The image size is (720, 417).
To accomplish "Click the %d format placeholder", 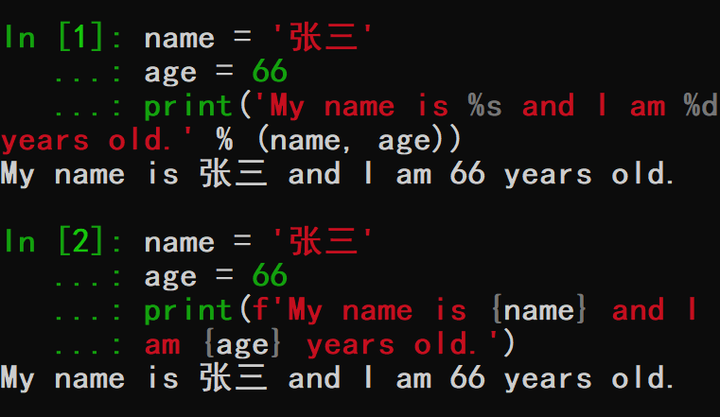I will coord(700,106).
